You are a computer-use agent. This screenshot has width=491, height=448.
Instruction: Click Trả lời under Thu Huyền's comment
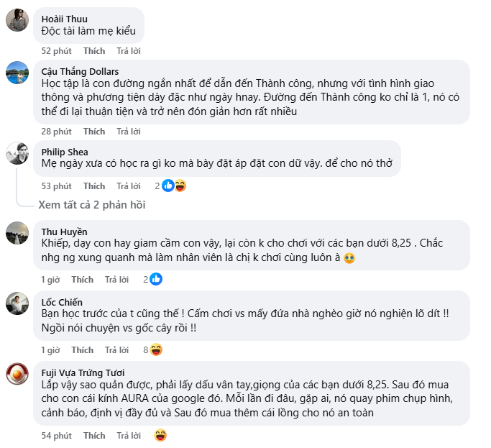click(117, 279)
